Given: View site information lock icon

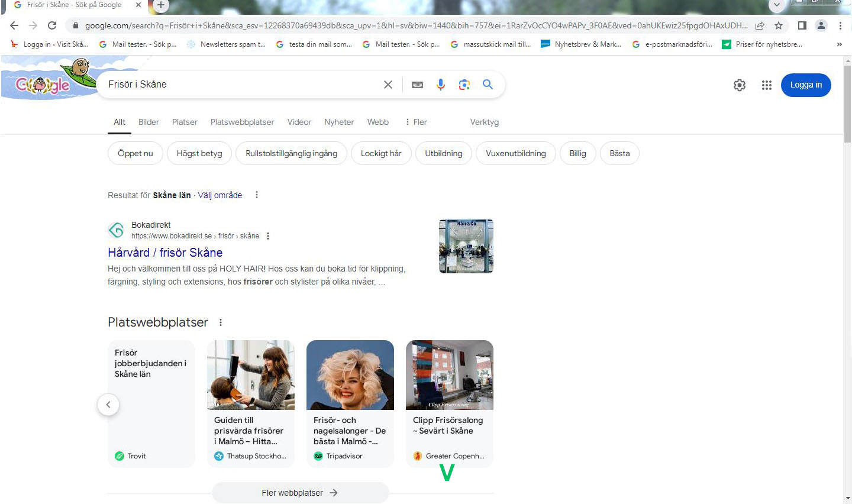Looking at the screenshot, I should (x=75, y=25).
